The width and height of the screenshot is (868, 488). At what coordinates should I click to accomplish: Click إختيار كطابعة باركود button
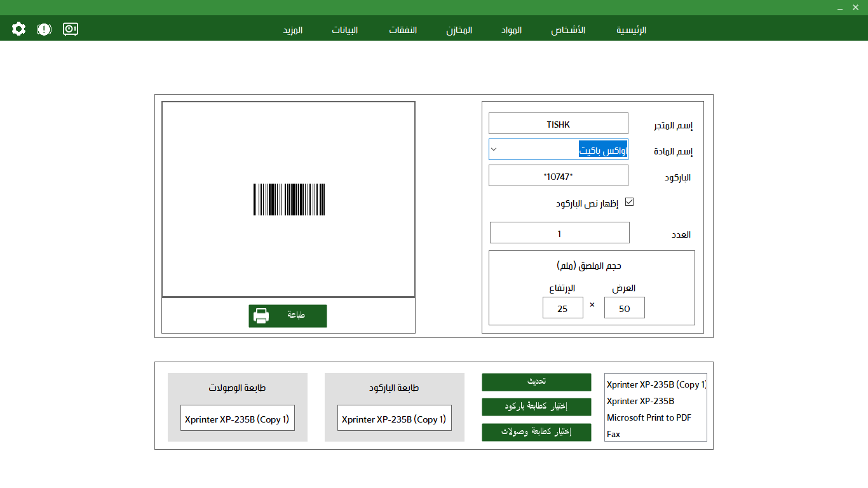pos(536,407)
